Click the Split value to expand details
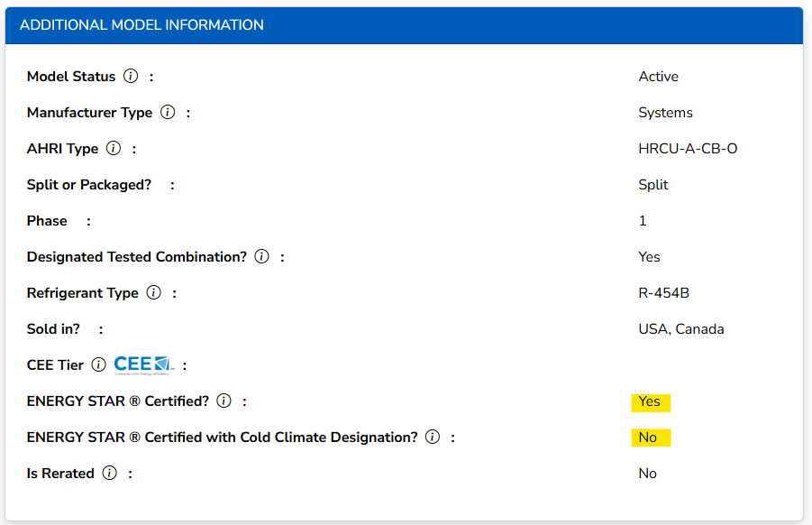812x525 pixels. pos(652,184)
